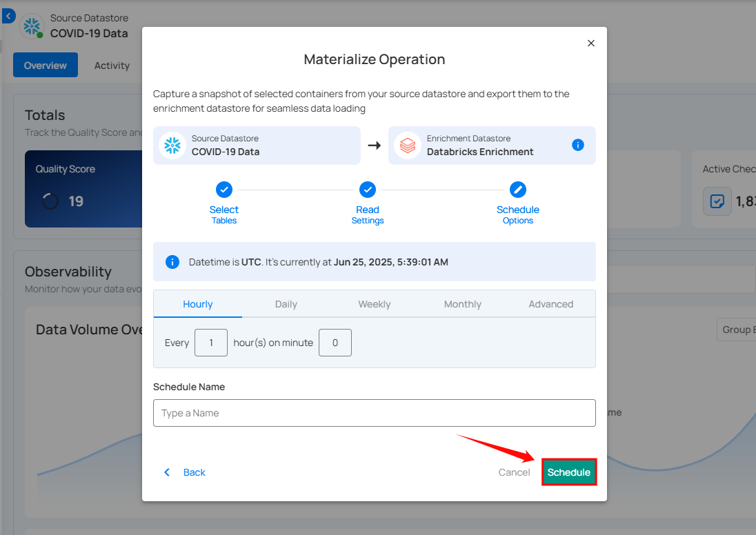Focus the Schedule Name text field
This screenshot has width=756, height=535.
pyautogui.click(x=375, y=413)
